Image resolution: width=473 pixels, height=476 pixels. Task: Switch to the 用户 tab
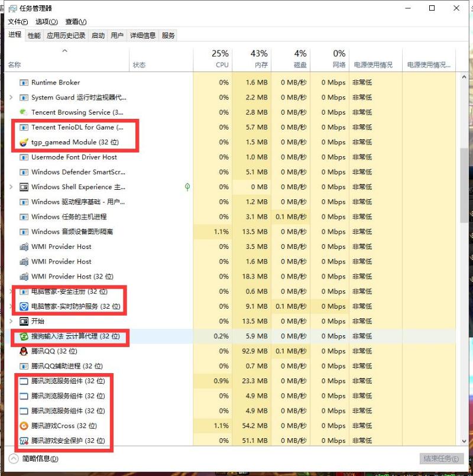[117, 35]
